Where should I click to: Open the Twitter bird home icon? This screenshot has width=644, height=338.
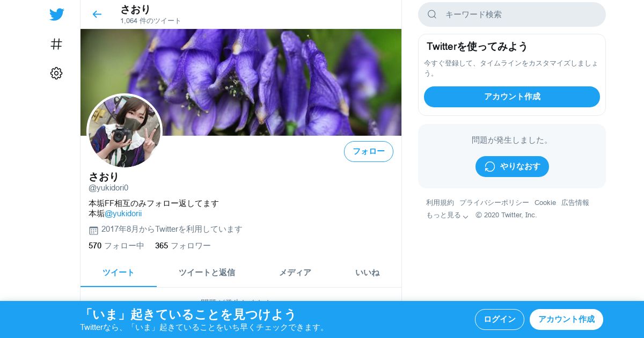click(x=56, y=14)
